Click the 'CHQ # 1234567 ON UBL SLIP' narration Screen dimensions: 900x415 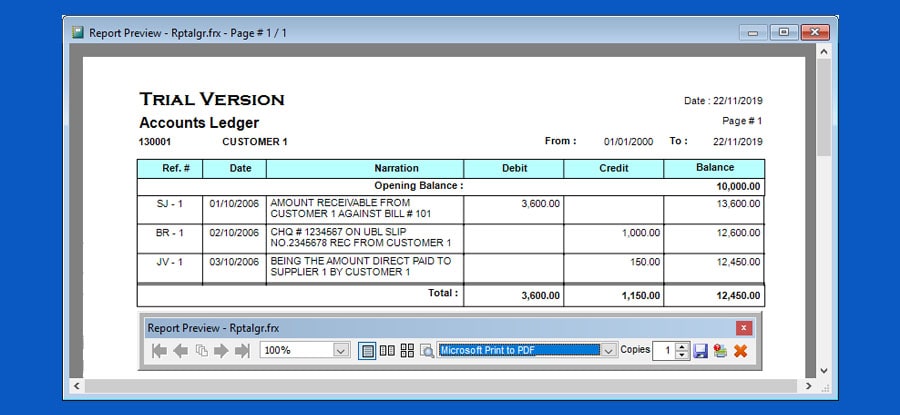pyautogui.click(x=338, y=231)
